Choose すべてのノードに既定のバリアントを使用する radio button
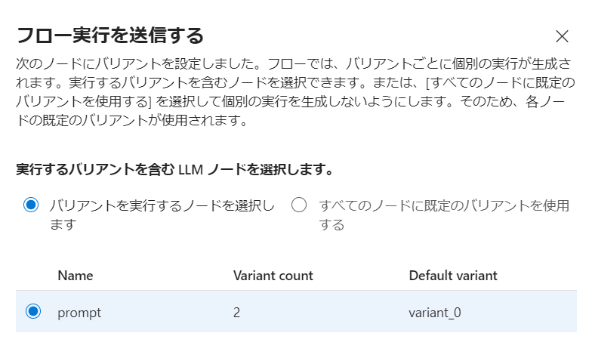Screen dimensions: 592x364 pyautogui.click(x=299, y=205)
